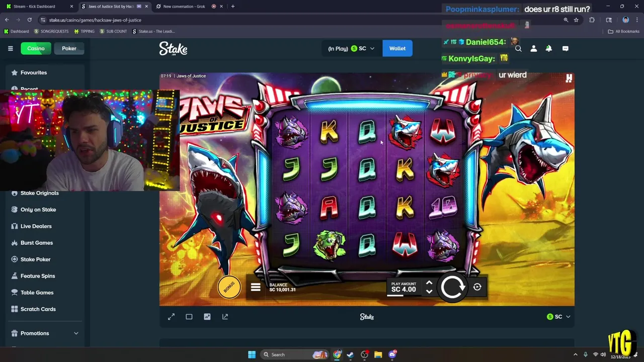Open the autoplay settings icon
644x362 pixels.
point(477,287)
